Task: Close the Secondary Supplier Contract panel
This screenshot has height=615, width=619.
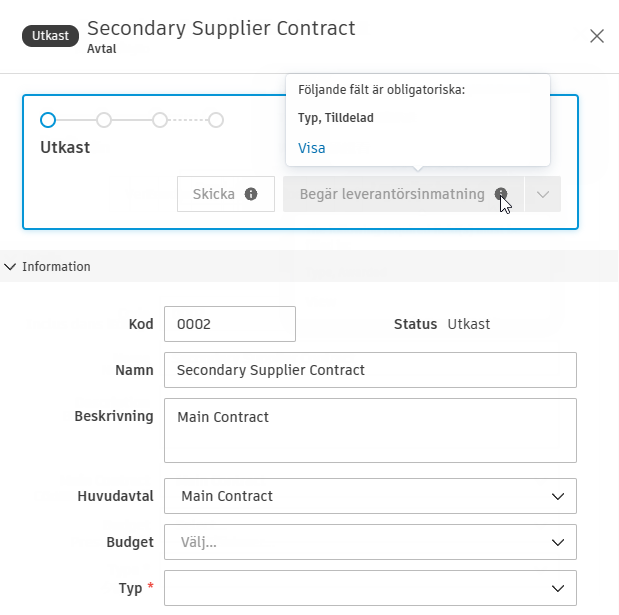Action: pos(597,36)
